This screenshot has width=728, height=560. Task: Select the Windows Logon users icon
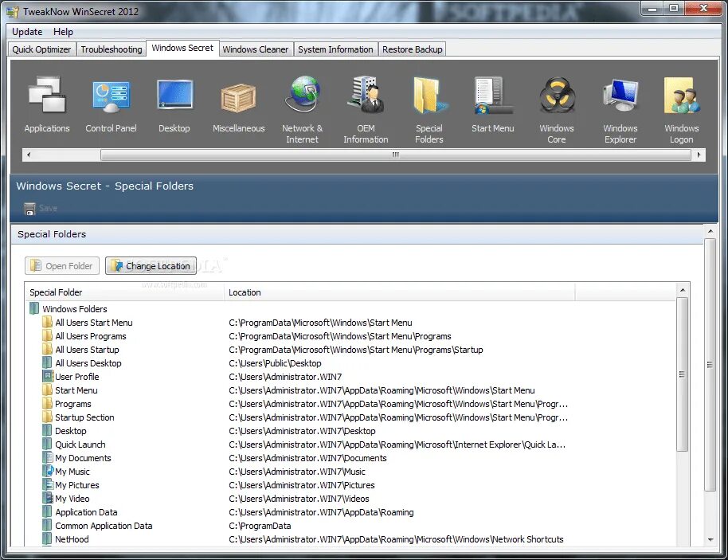pyautogui.click(x=681, y=95)
